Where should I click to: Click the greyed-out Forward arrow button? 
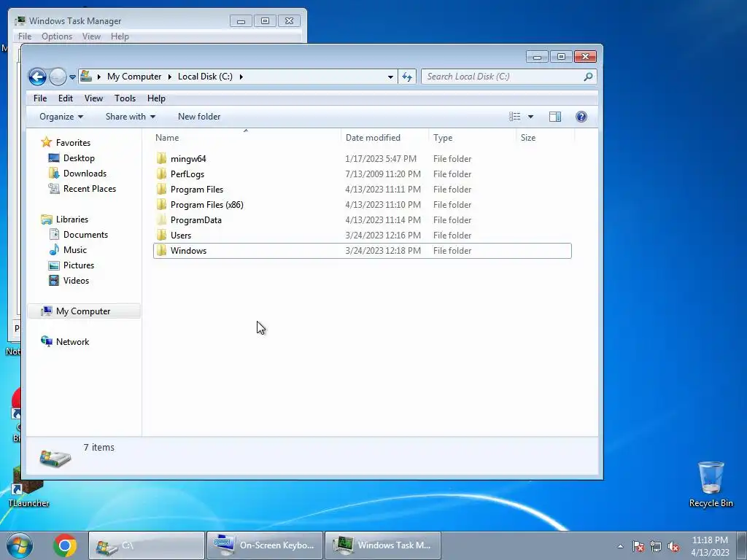tap(58, 77)
